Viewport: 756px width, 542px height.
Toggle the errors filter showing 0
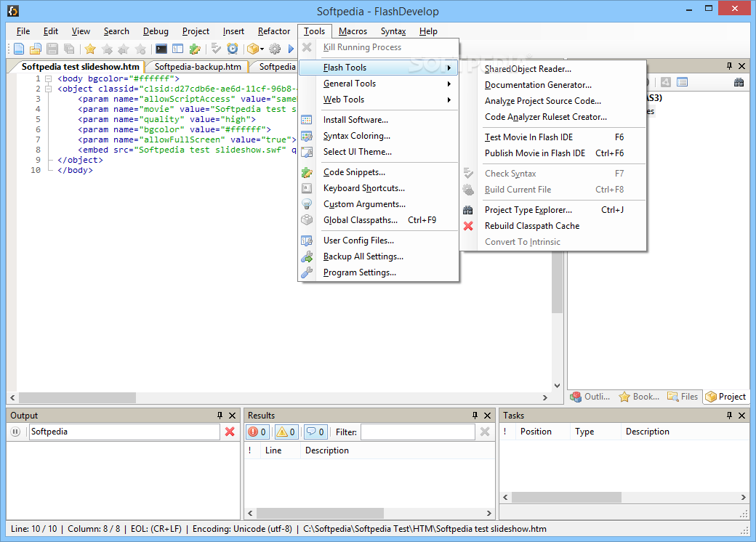[x=258, y=432]
